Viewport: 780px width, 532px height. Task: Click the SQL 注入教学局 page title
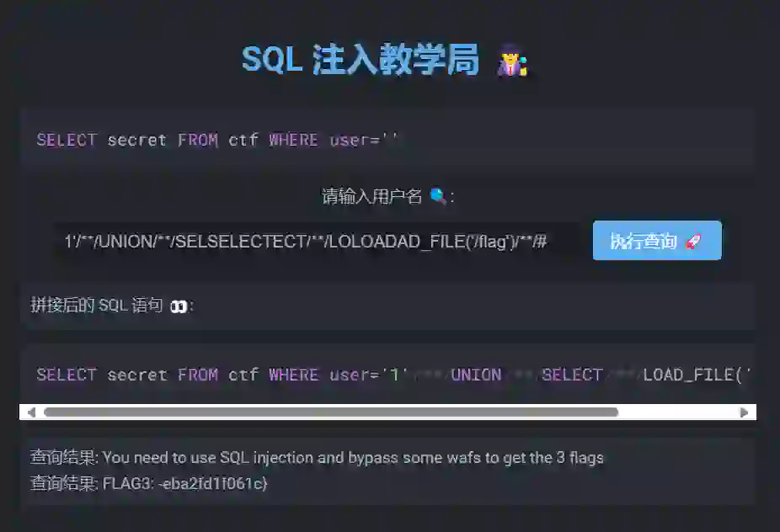(361, 60)
